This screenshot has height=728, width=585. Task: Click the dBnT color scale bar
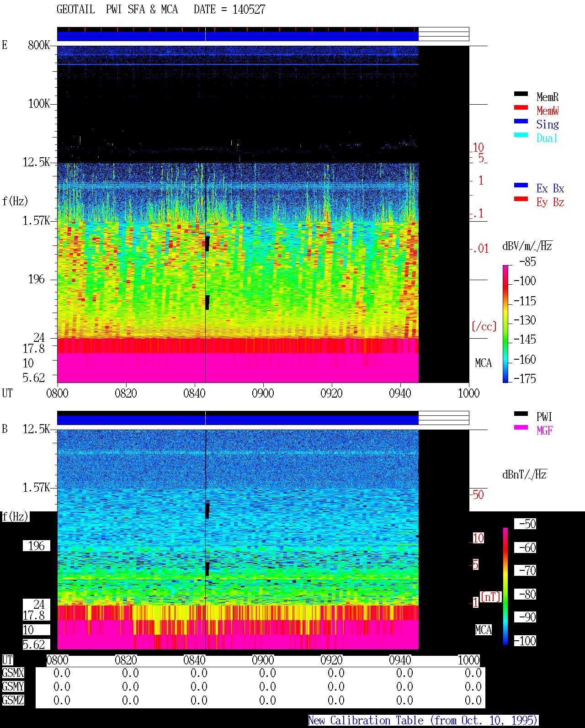coord(505,586)
